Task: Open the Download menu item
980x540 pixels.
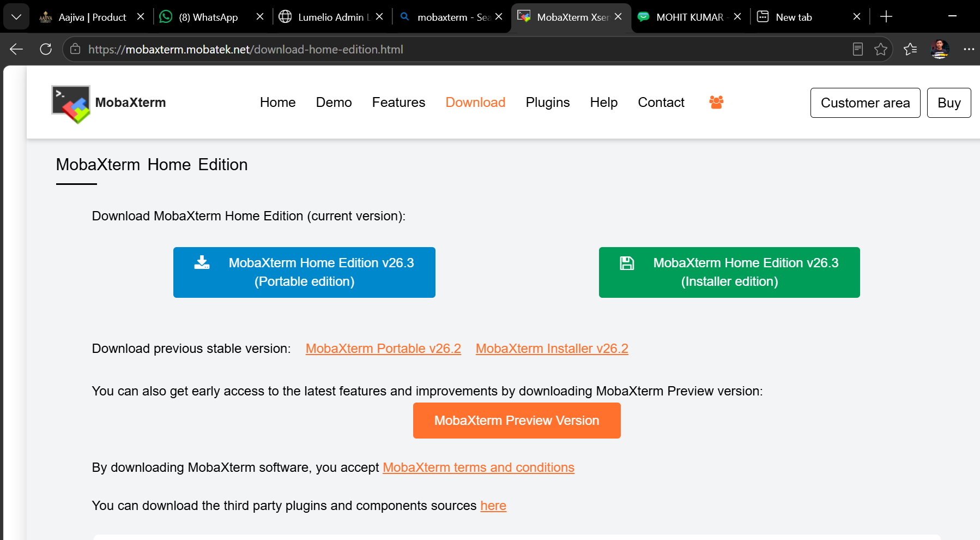Action: point(475,103)
